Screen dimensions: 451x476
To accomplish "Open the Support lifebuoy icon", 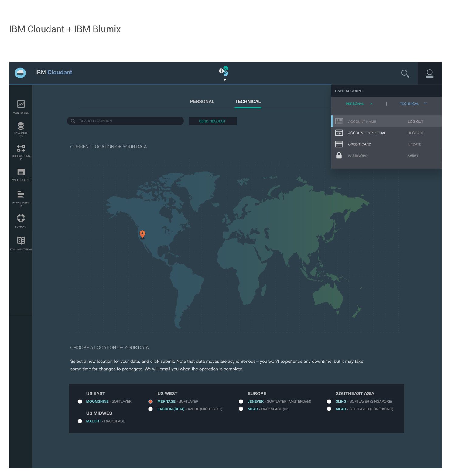I will (x=21, y=218).
